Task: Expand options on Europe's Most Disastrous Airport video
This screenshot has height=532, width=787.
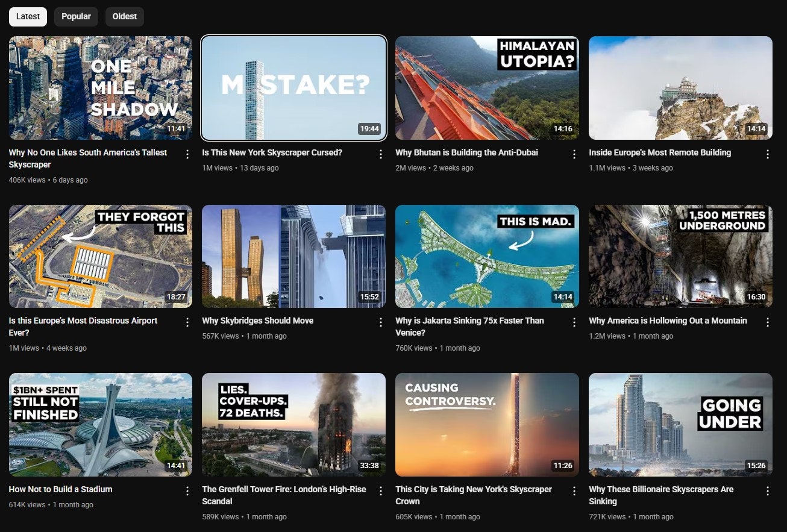Action: 187,322
